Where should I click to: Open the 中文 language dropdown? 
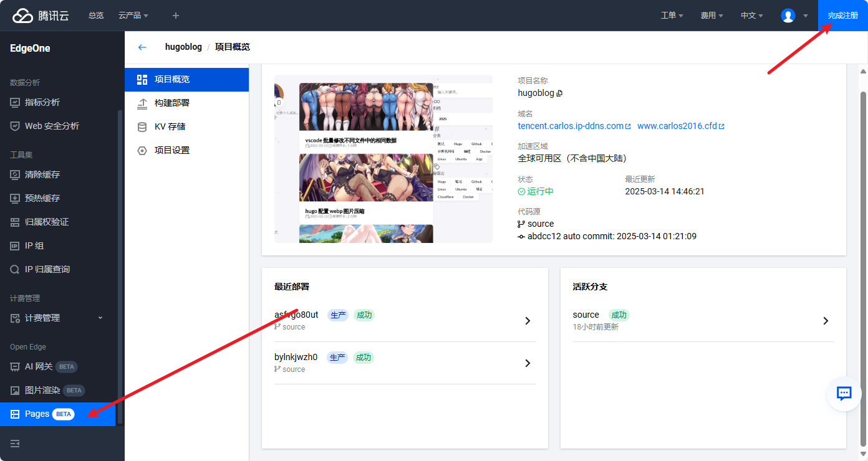click(x=751, y=16)
